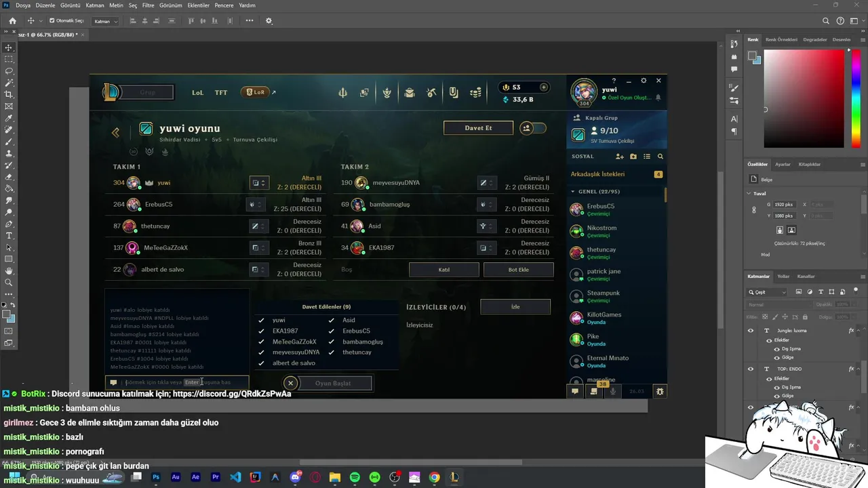Select the Frame tool
Viewport: 868px width, 488px height.
tap(9, 106)
